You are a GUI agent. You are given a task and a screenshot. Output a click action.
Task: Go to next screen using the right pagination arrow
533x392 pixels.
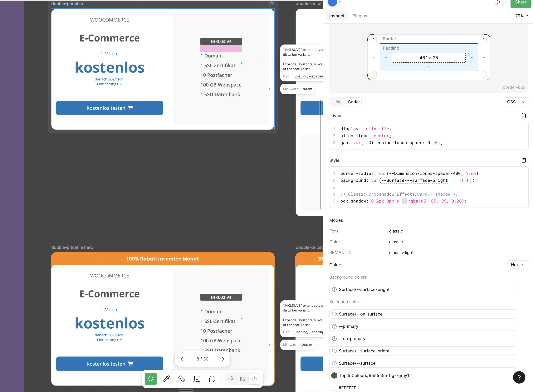(222, 359)
